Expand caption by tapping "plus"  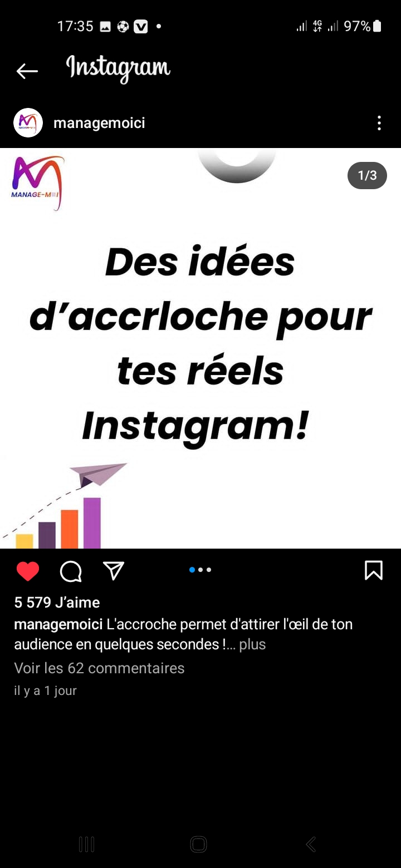pos(252,644)
